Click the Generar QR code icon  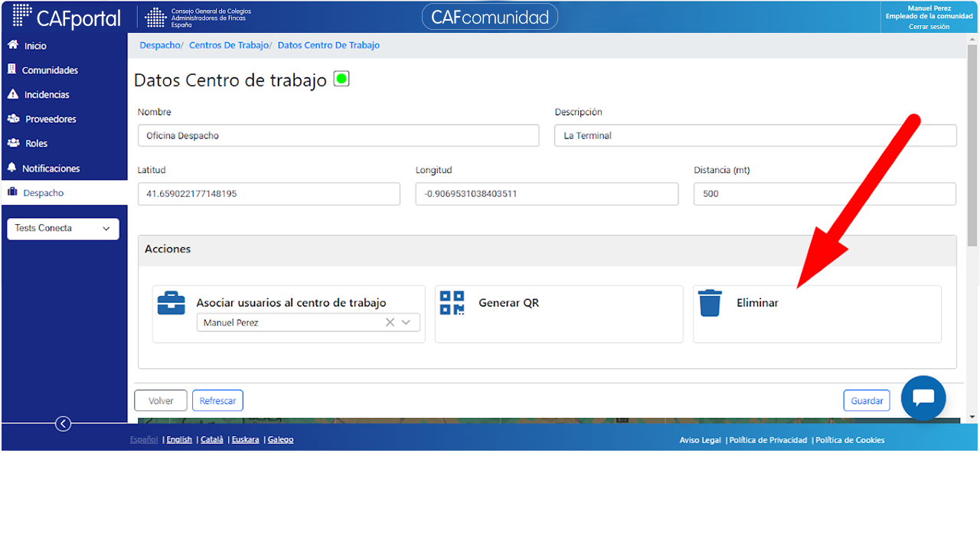click(452, 303)
